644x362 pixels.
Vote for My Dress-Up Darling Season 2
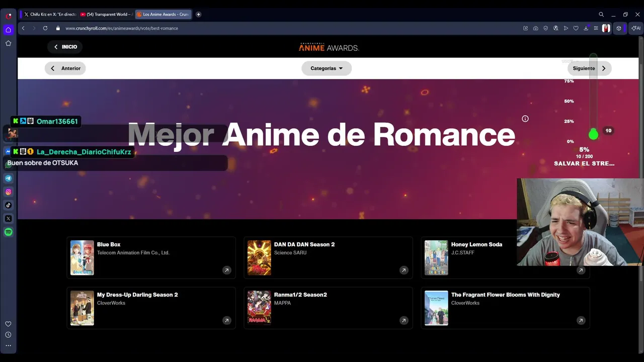151,308
